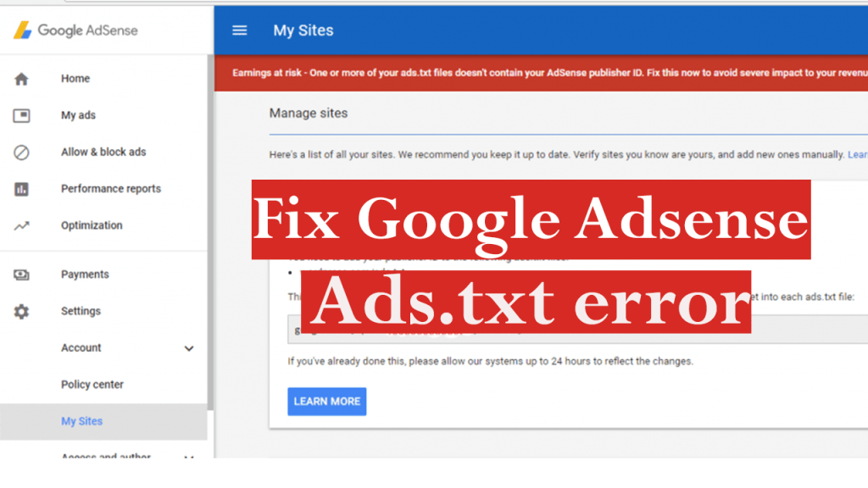This screenshot has height=488, width=868.
Task: Click the Google AdSense logo
Action: 75,30
